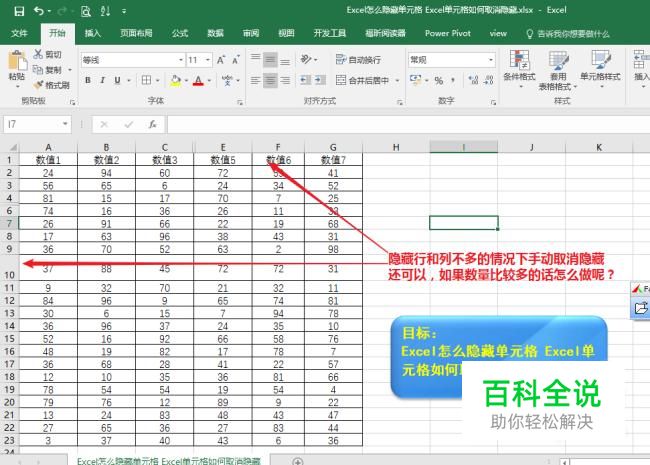The width and height of the screenshot is (650, 465).
Task: Open the File (文件) tab
Action: pos(19,33)
